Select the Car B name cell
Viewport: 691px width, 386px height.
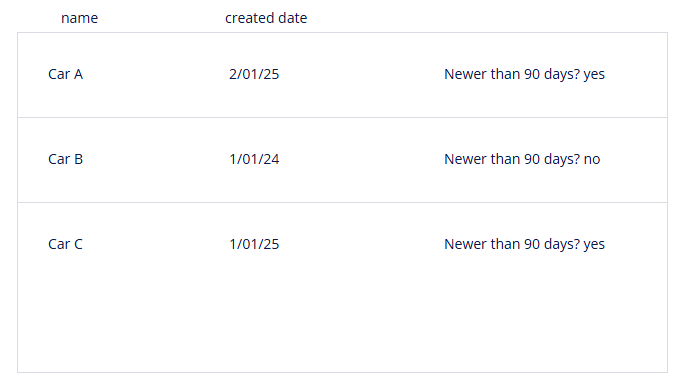(65, 159)
